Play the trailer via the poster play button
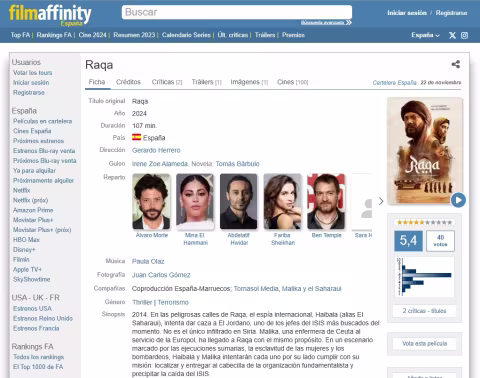Image resolution: width=480 pixels, height=378 pixels. [x=458, y=200]
